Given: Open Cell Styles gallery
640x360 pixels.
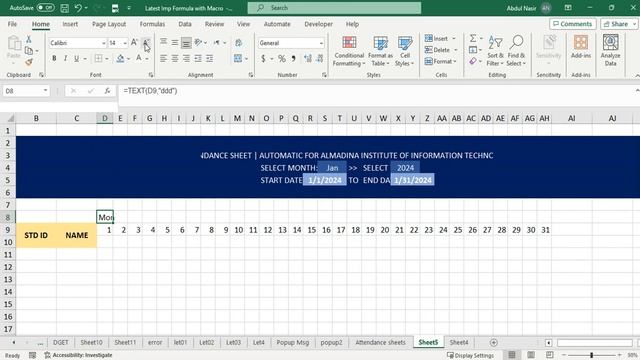Looking at the screenshot, I should [x=404, y=51].
